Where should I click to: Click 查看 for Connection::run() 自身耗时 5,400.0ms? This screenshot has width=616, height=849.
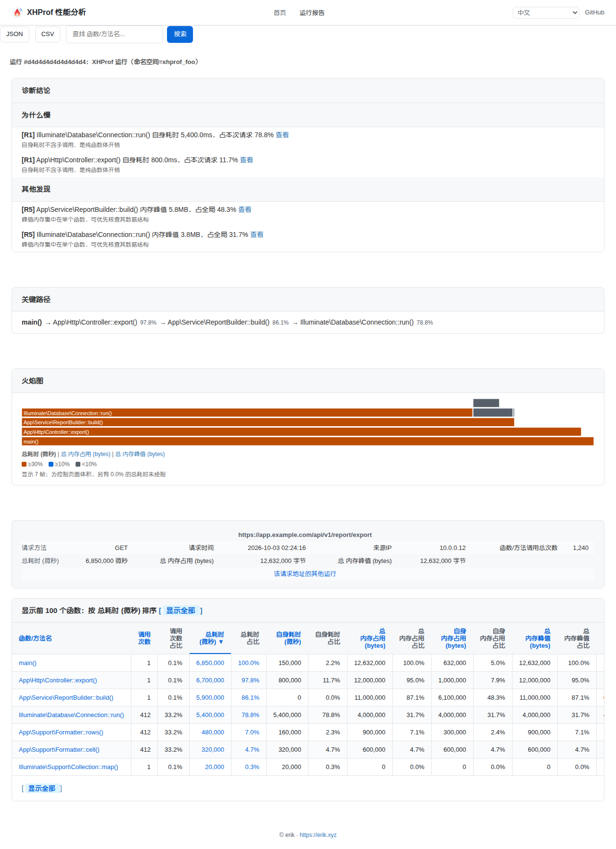[x=282, y=135]
